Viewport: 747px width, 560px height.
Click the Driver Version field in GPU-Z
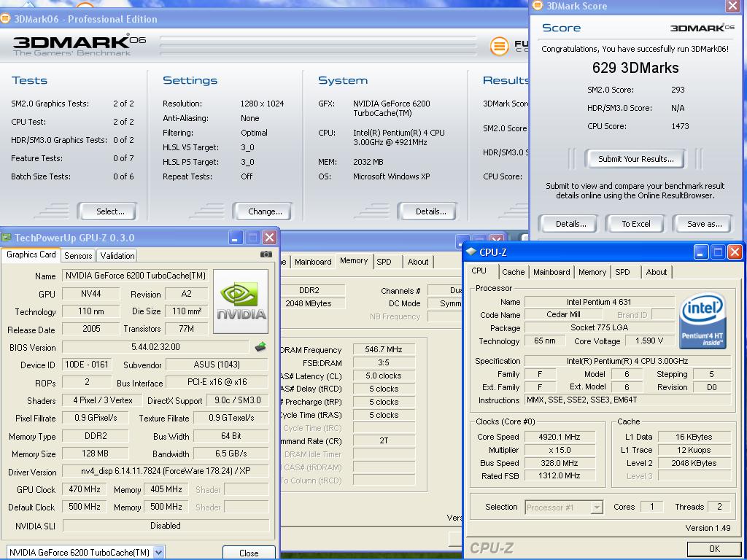pyautogui.click(x=166, y=472)
